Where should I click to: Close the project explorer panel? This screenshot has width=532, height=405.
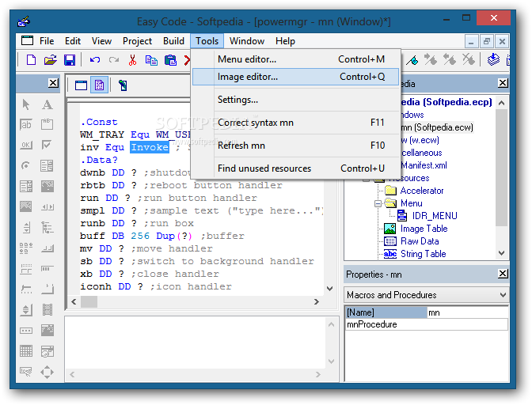[x=503, y=83]
